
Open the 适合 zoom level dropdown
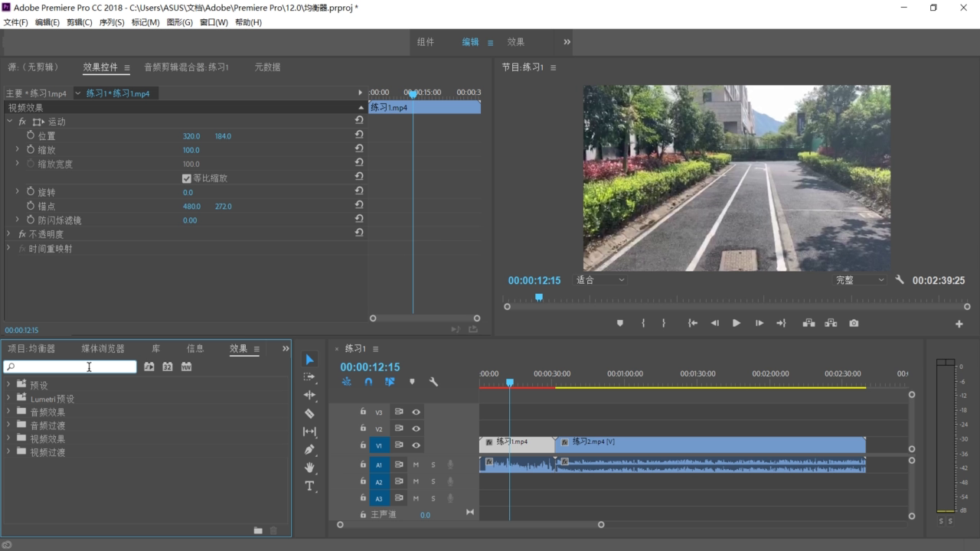[x=600, y=280]
